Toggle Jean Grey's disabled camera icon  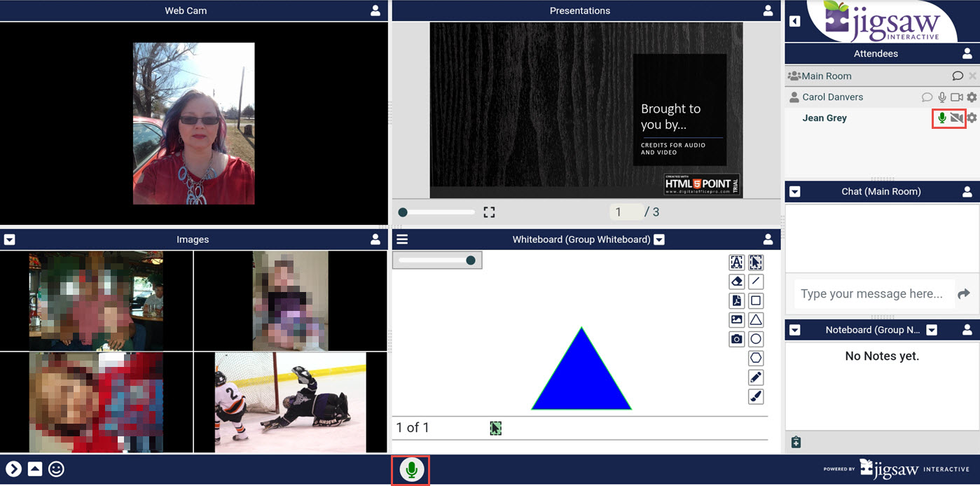[956, 118]
